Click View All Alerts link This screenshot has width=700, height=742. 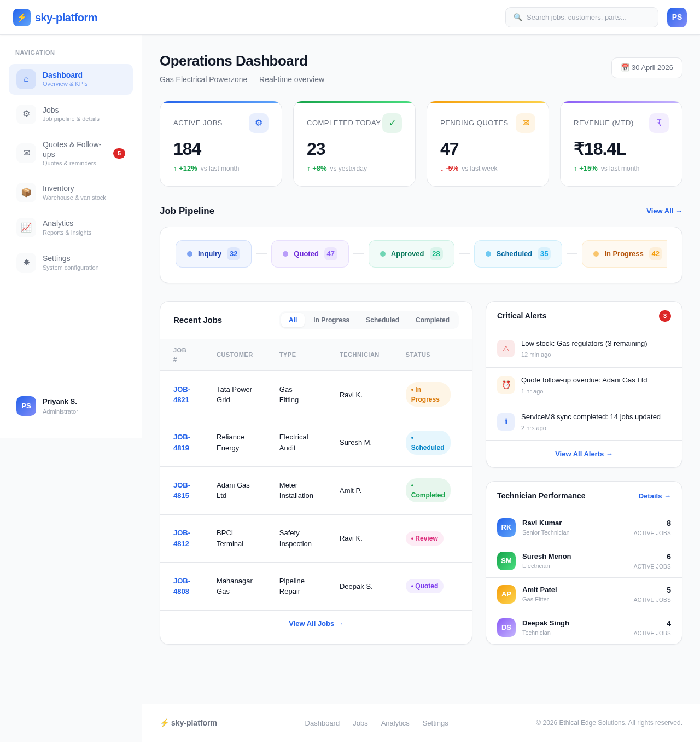pos(584,454)
